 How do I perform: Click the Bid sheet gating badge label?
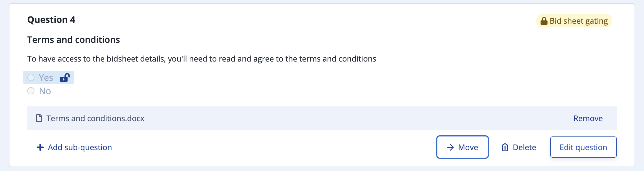pyautogui.click(x=579, y=21)
